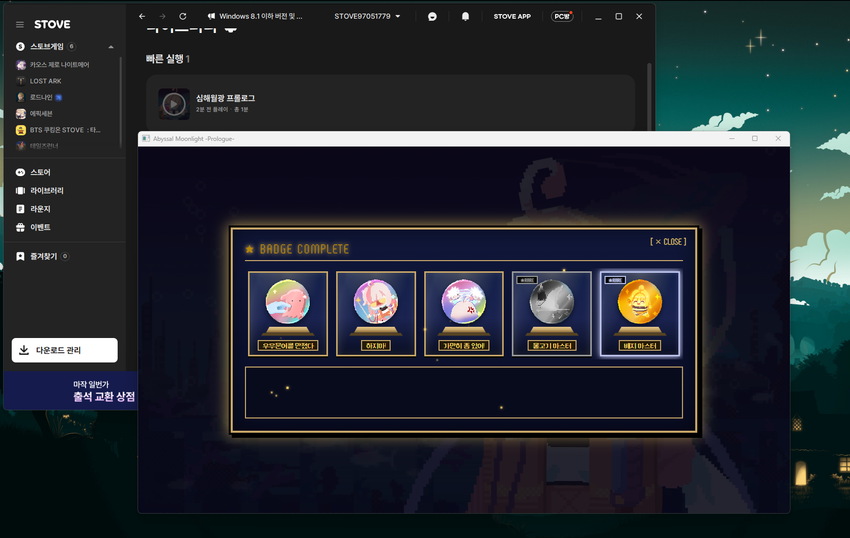Select the 하지마 badge
This screenshot has width=850, height=538.
(376, 313)
